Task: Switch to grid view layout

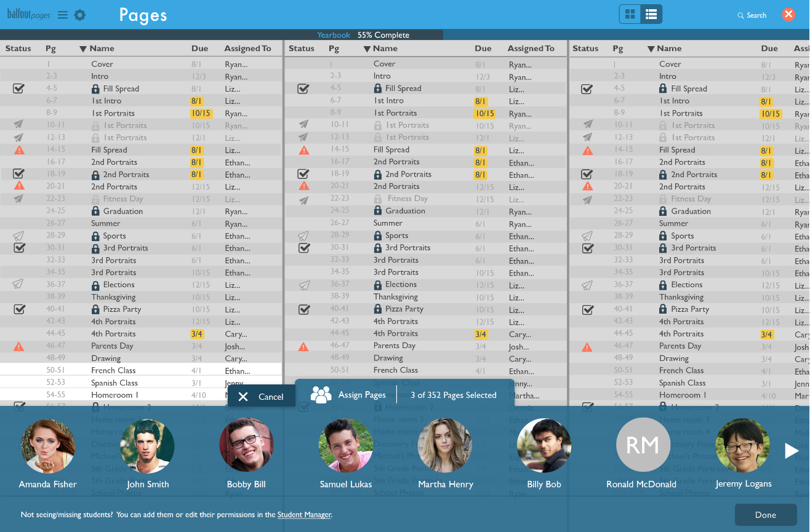Action: click(630, 13)
